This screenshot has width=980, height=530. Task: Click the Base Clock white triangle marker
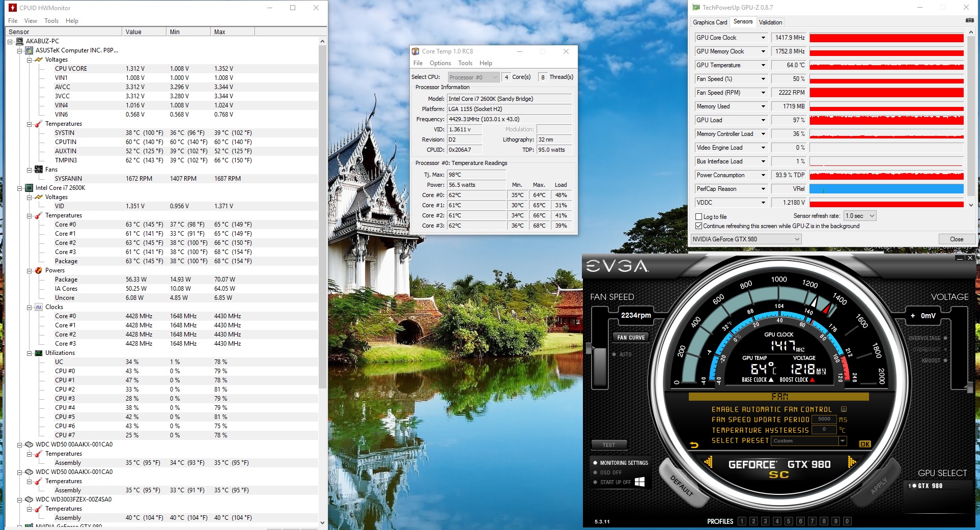(x=771, y=380)
